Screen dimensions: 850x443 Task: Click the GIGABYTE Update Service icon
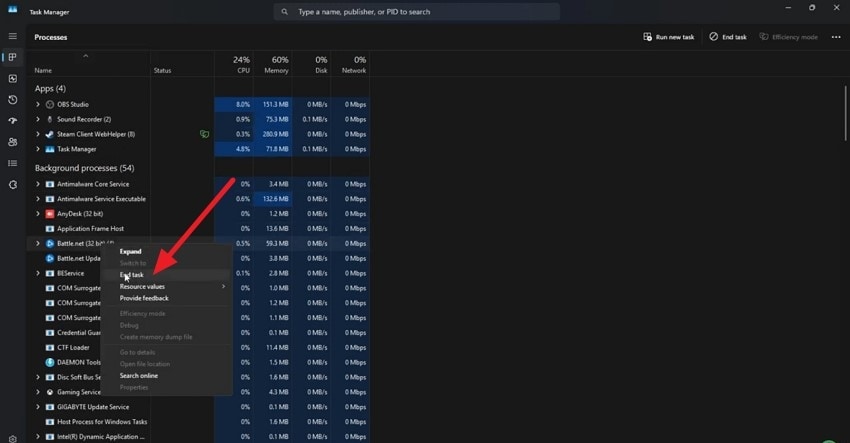50,407
